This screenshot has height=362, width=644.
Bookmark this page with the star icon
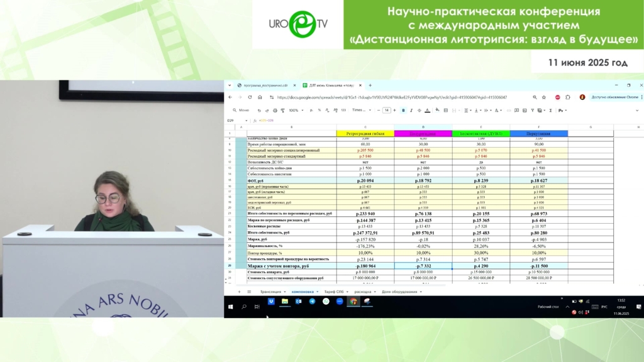click(544, 97)
